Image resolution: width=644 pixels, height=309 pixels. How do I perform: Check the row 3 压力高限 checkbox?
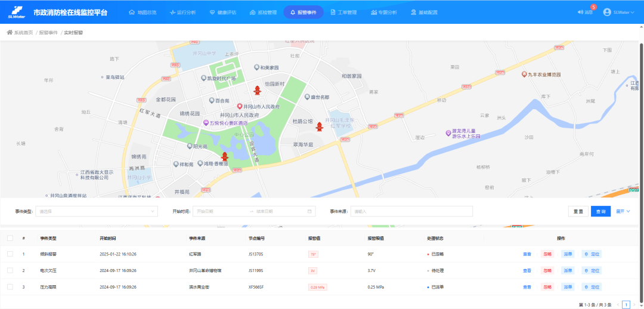(10, 287)
